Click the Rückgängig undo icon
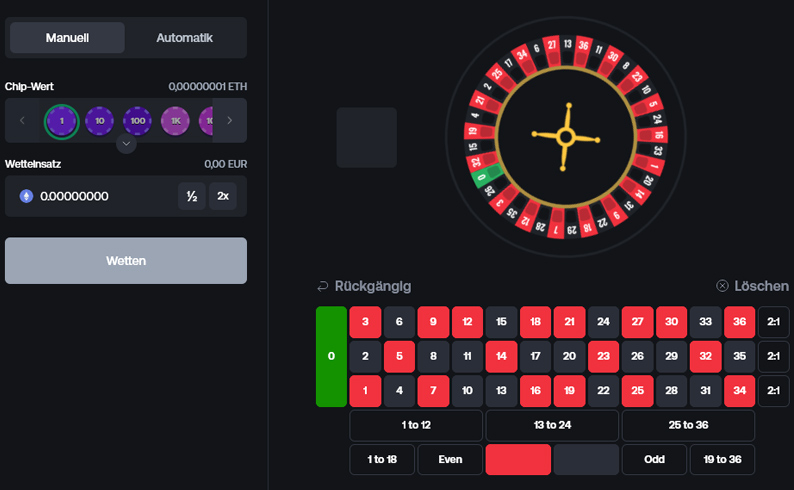 [323, 286]
